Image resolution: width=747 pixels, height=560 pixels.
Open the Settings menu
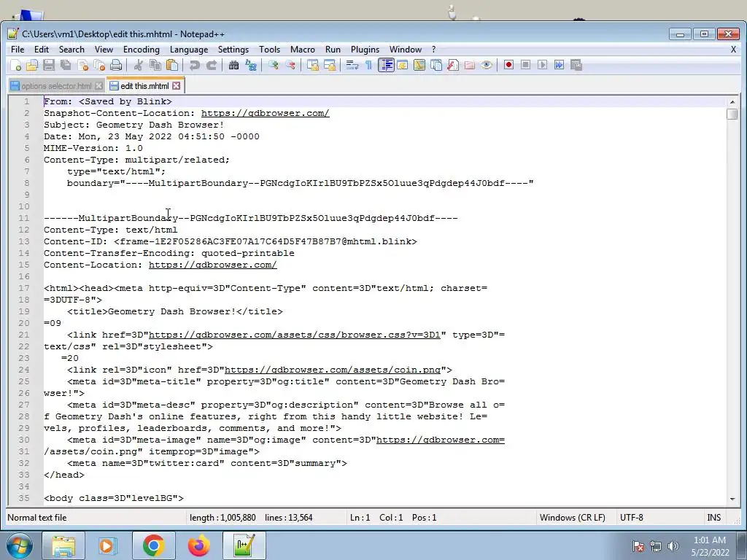[x=233, y=50]
